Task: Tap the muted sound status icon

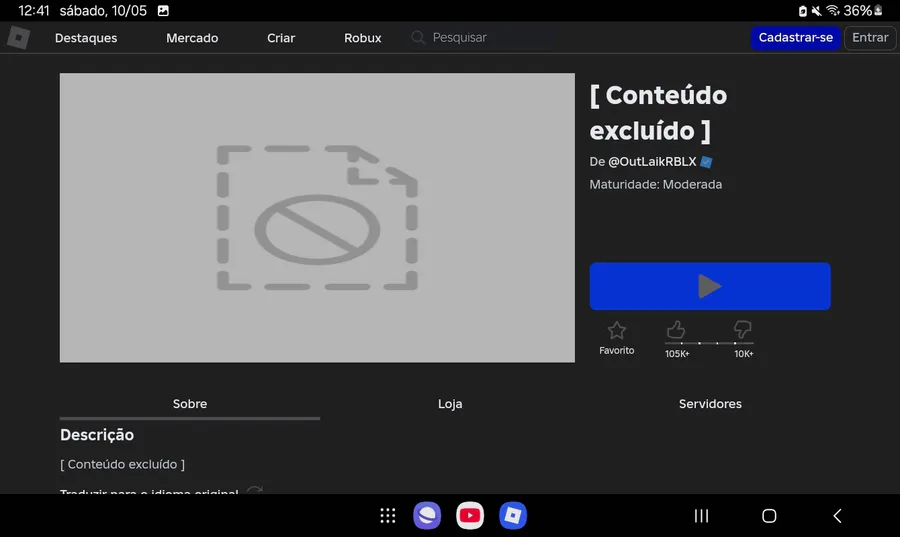Action: 816,11
